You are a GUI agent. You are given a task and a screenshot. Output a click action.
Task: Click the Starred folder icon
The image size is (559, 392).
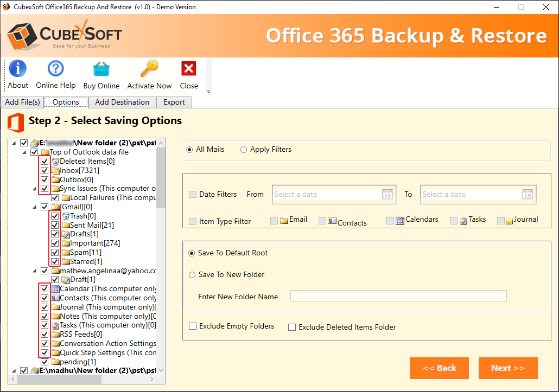click(66, 262)
